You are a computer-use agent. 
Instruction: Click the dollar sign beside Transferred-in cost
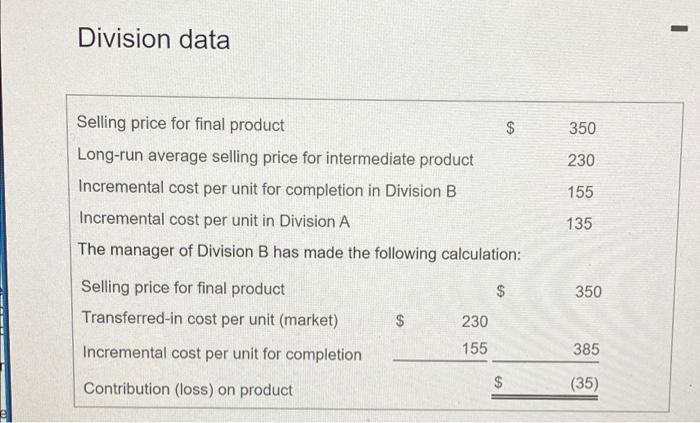point(401,321)
